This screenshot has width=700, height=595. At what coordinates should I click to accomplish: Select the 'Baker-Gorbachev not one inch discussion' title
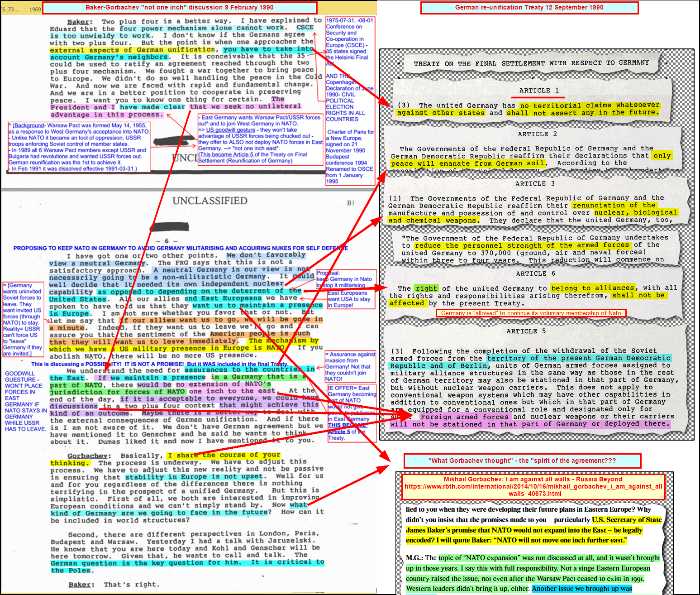(x=179, y=8)
